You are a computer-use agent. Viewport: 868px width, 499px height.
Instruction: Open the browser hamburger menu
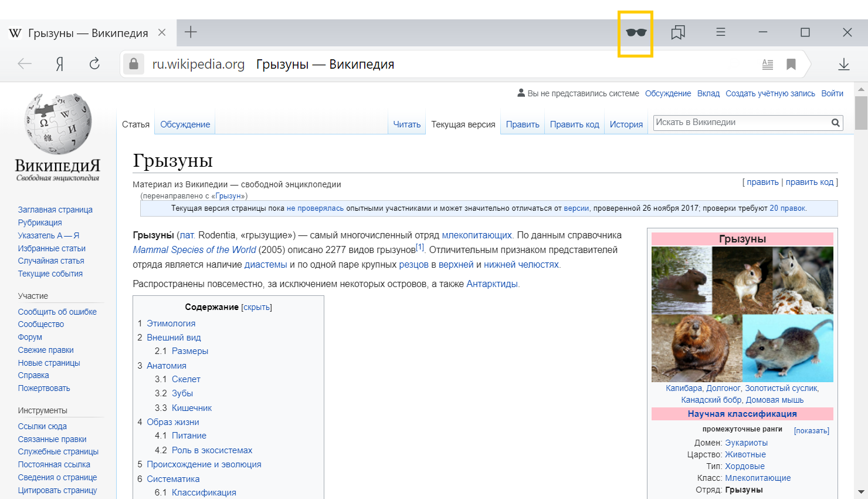click(721, 32)
